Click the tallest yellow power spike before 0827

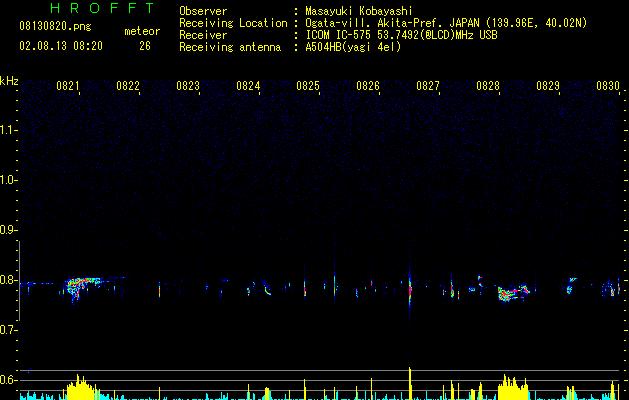click(x=410, y=383)
